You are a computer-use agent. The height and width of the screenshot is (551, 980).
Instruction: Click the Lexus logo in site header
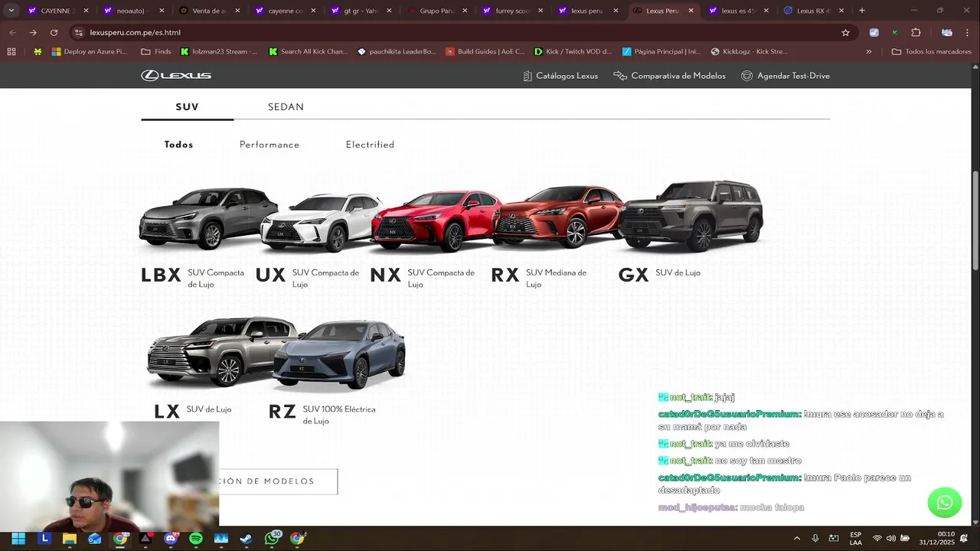[x=176, y=75]
